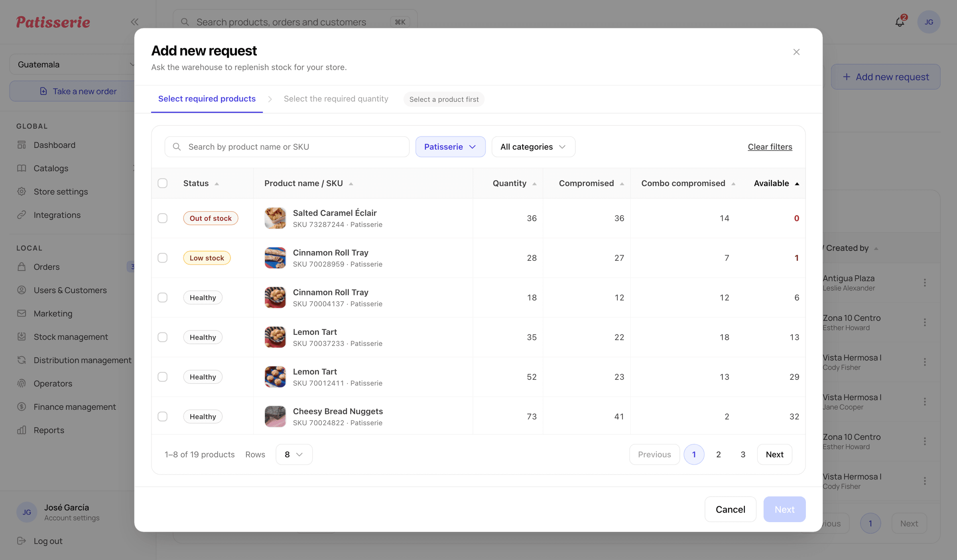Collapse sidebar with the double chevron icon
957x560 pixels.
pos(135,22)
